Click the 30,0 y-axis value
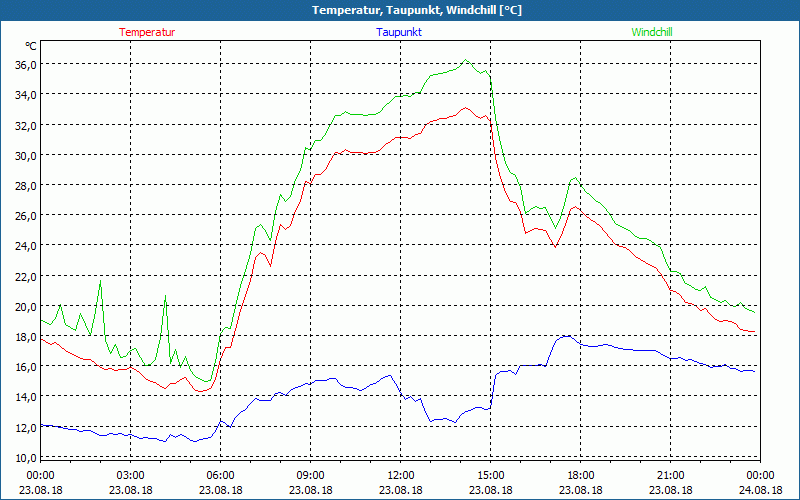Viewport: 800px width, 500px height. (x=25, y=156)
